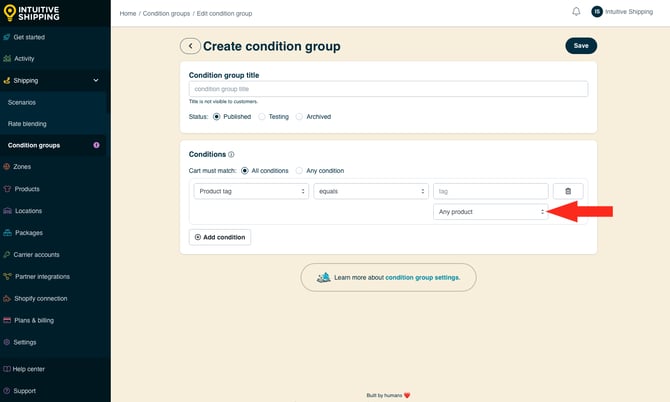The height and width of the screenshot is (402, 670).
Task: Open the notifications bell
Action: click(576, 12)
